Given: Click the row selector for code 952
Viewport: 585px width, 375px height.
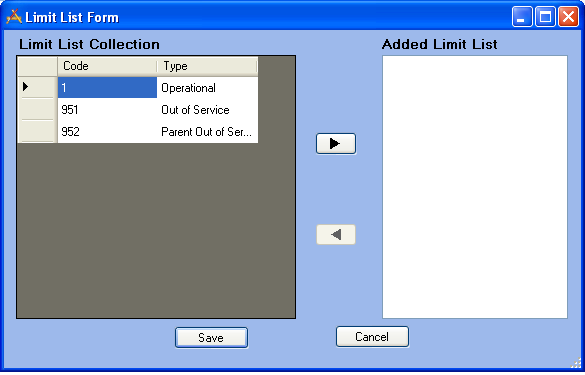Looking at the screenshot, I should pyautogui.click(x=38, y=132).
